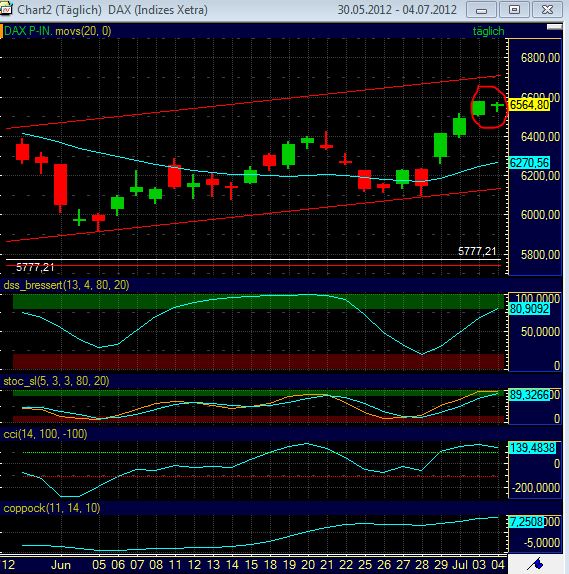
Task: Click the 'DAX P-IN.' instrument label
Action: (28, 31)
